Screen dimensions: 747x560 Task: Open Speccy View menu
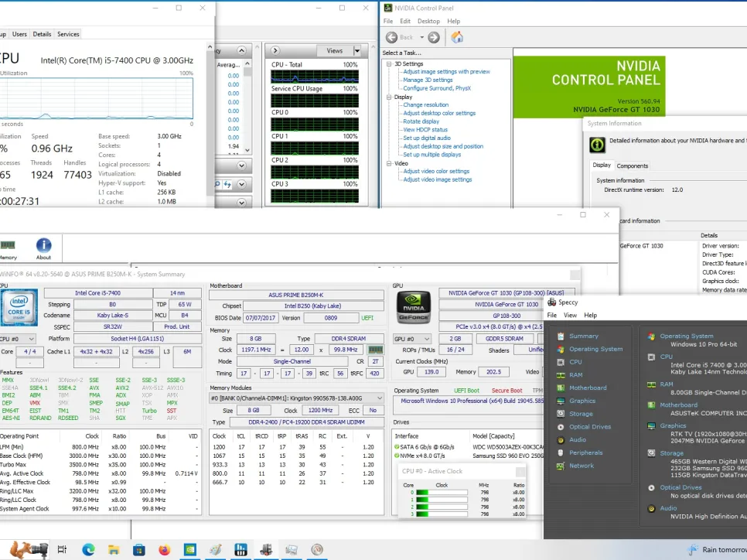[570, 315]
